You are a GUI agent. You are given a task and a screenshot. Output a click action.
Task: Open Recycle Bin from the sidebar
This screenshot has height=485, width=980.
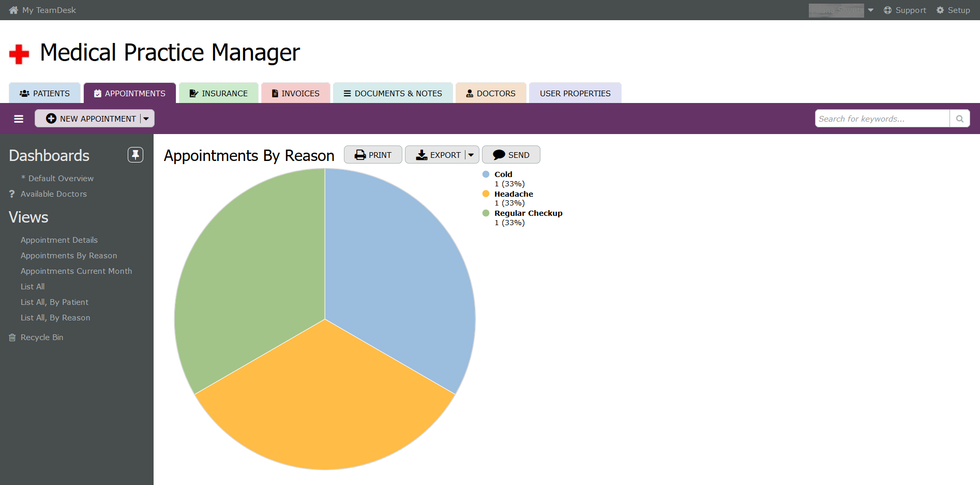(x=41, y=337)
